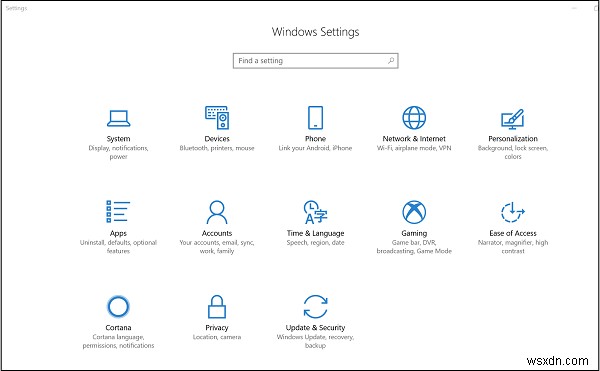Screen dimensions: 600x371
Task: Select the "Cortana" title label
Action: [x=118, y=328]
